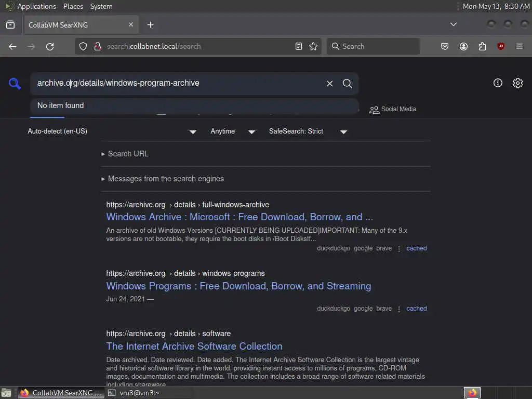Open the Places menu
Screen dimensions: 532x399
click(x=73, y=6)
